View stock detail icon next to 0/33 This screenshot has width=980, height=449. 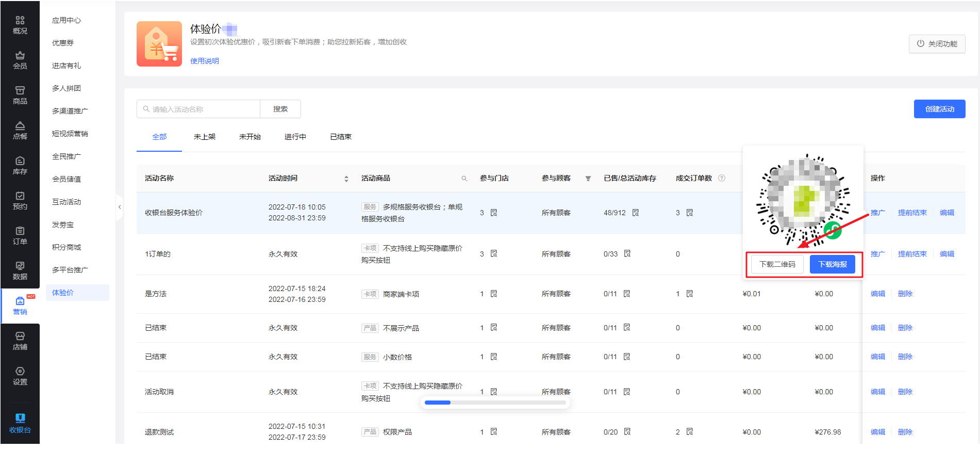tap(627, 253)
